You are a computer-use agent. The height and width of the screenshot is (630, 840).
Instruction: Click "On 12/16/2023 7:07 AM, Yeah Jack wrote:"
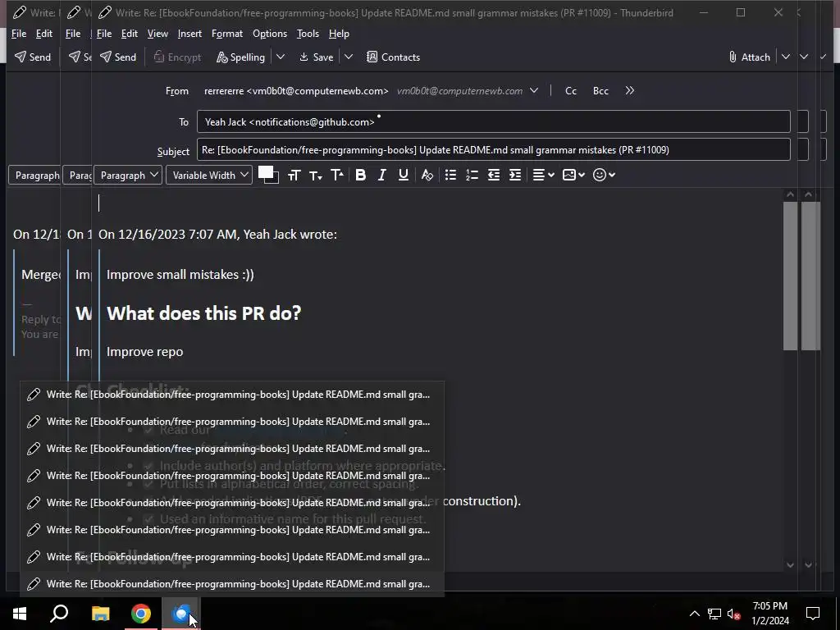pos(217,234)
